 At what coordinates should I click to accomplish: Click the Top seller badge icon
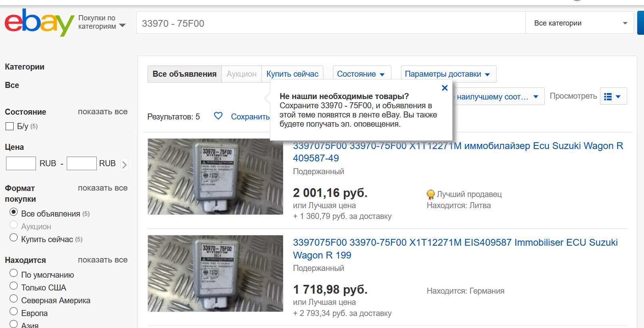pos(431,194)
